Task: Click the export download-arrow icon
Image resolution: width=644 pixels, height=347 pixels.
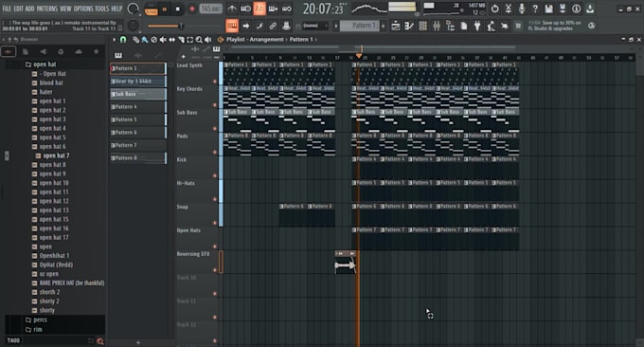Action: (x=590, y=9)
